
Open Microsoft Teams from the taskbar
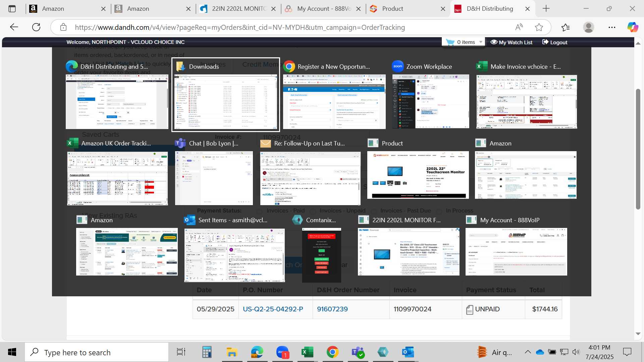358,352
